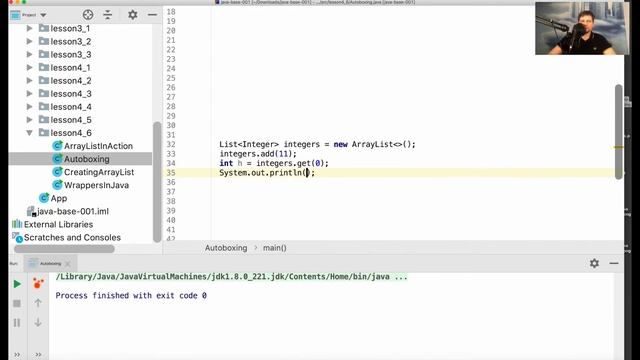
Task: Expand the lesson4_1 folder
Action: tap(29, 68)
